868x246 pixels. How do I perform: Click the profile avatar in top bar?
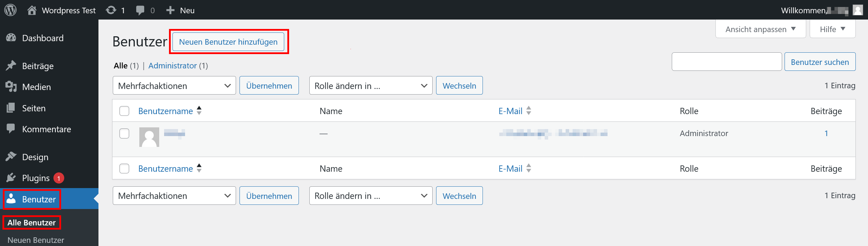(x=858, y=10)
